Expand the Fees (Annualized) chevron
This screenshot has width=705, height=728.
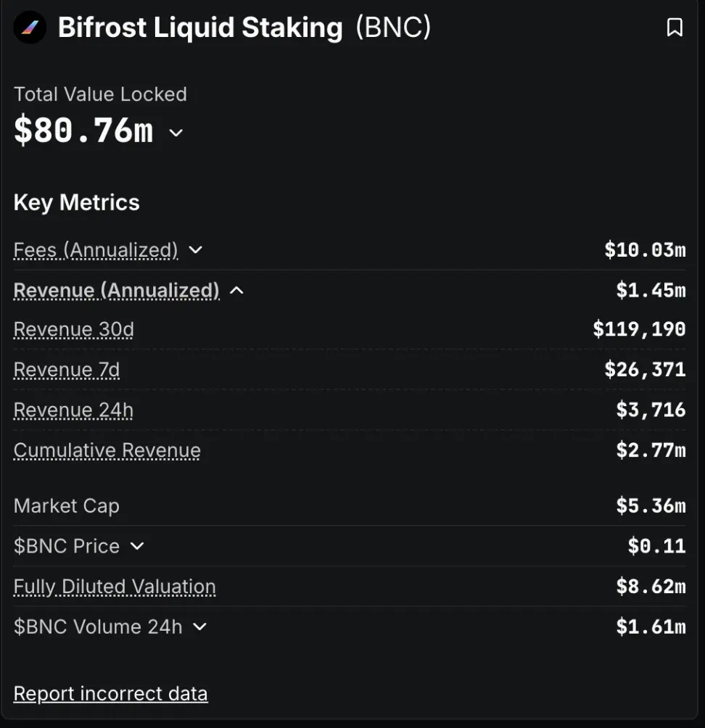(x=196, y=249)
